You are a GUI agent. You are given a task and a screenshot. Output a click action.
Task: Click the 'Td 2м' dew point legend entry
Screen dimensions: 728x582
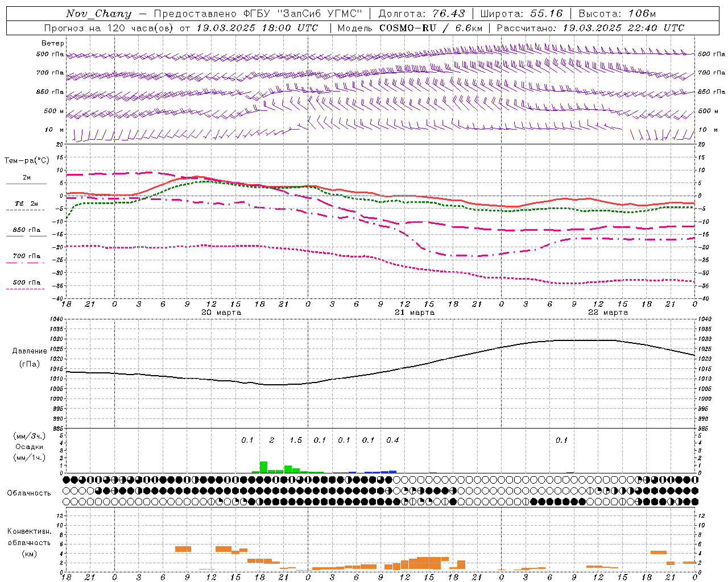[x=27, y=203]
